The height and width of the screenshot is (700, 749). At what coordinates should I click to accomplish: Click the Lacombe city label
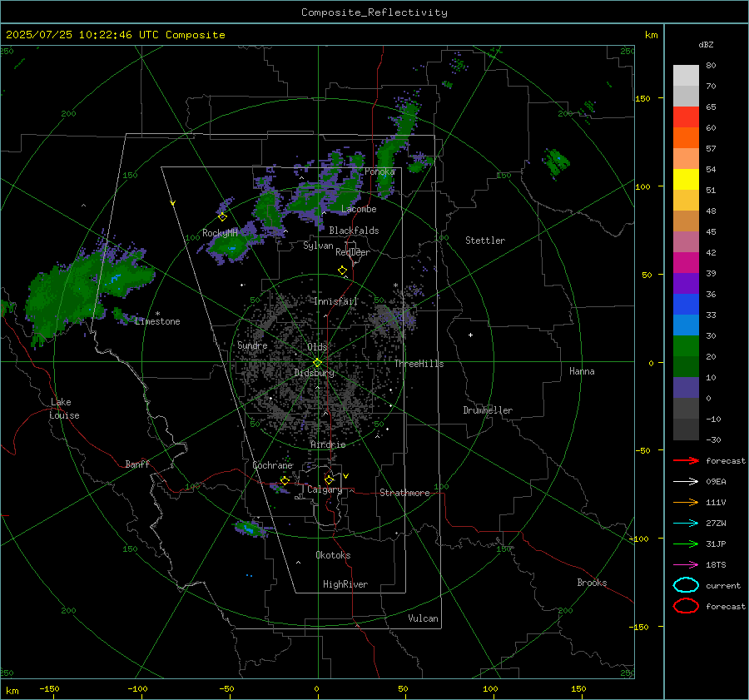click(359, 209)
